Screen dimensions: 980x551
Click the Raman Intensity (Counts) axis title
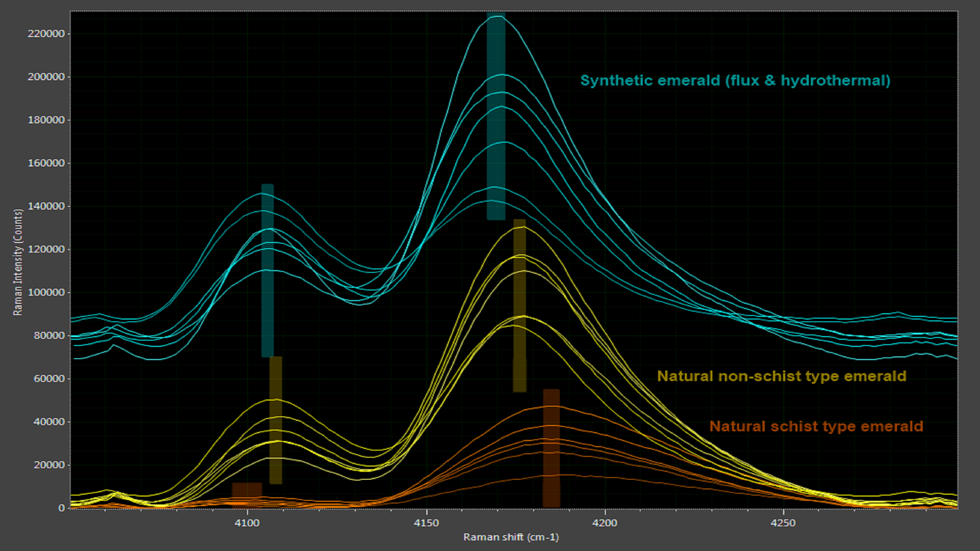[x=18, y=262]
